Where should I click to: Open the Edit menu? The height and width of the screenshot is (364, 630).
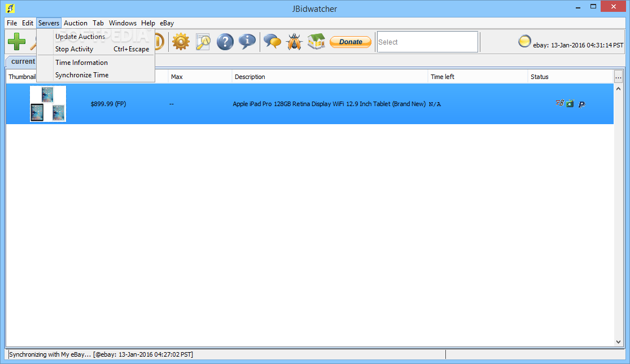(28, 23)
